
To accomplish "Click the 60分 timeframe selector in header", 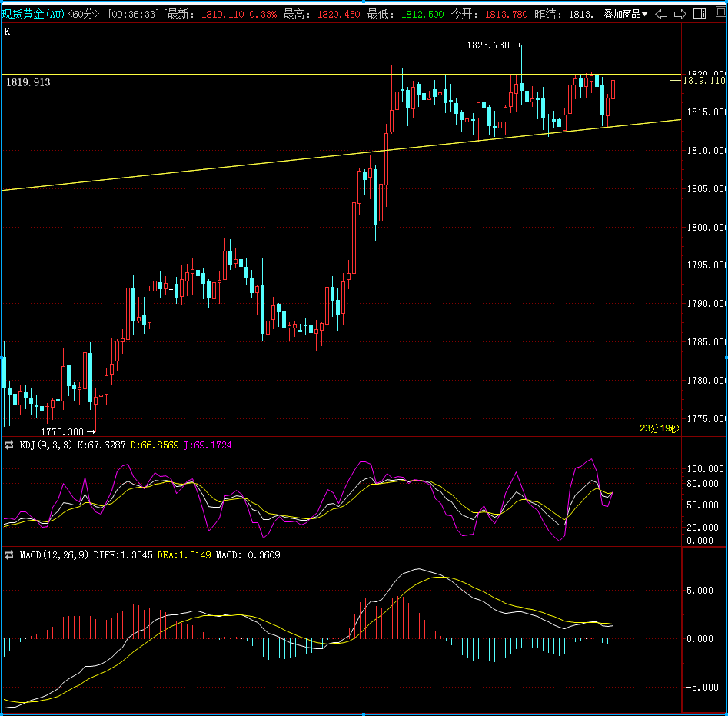I will click(84, 15).
